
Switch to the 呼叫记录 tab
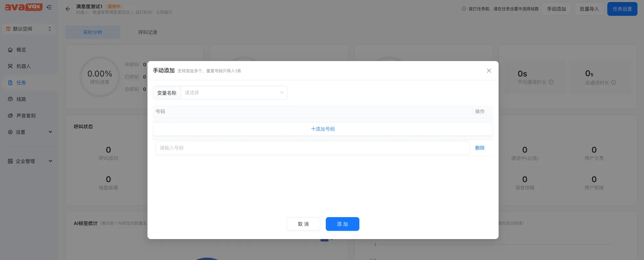pos(148,32)
